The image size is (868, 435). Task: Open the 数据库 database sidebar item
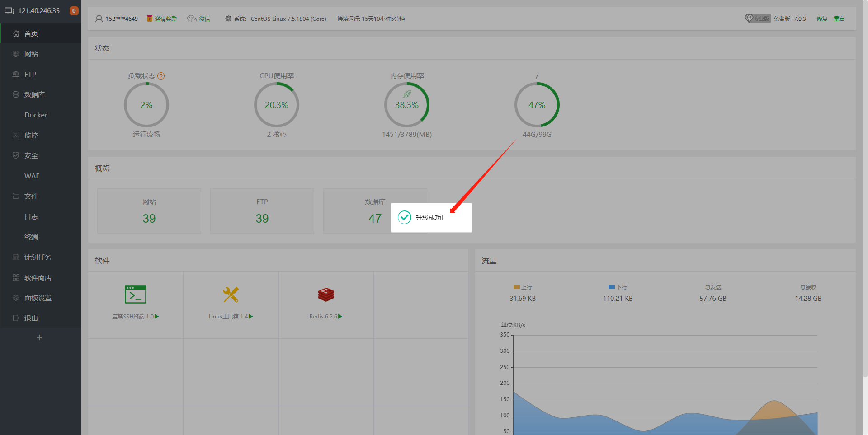(x=41, y=94)
